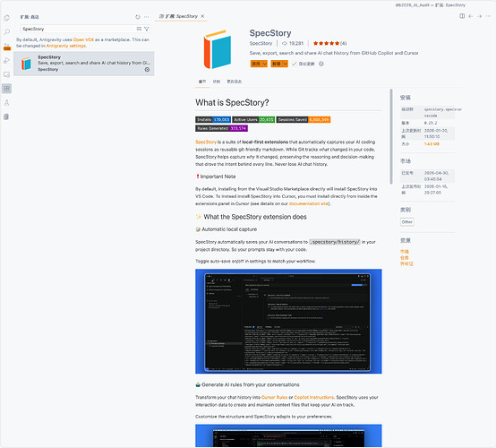Open the Search view in activity bar
This screenshot has height=448, width=496.
(x=6, y=31)
